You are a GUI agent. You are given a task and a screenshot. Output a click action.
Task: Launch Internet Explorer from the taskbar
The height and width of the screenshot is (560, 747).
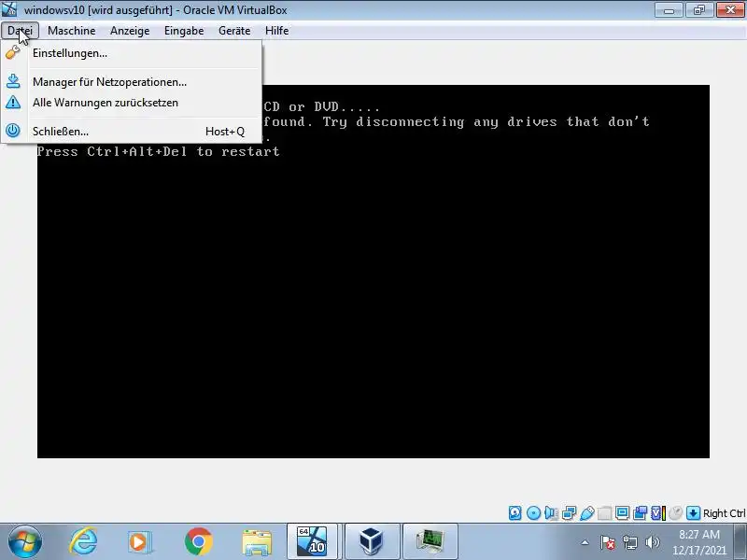click(x=83, y=542)
